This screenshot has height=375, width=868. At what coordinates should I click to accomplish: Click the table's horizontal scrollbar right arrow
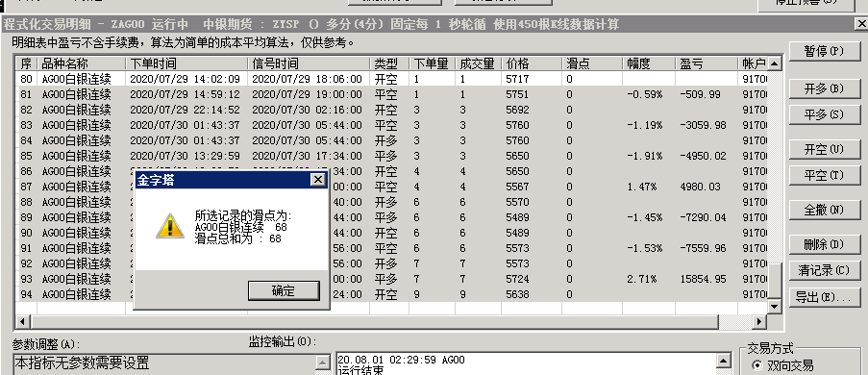coord(759,321)
